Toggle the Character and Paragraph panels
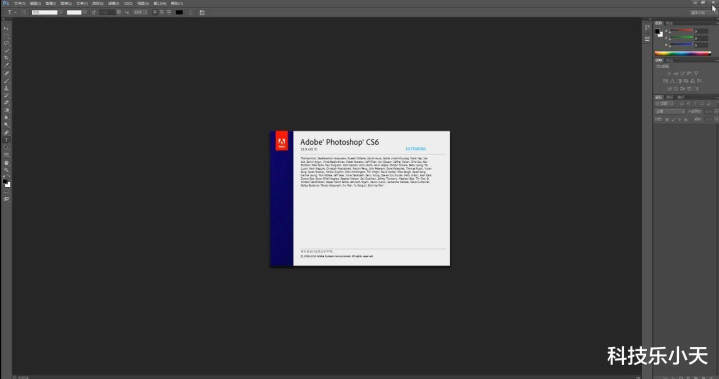 (202, 12)
